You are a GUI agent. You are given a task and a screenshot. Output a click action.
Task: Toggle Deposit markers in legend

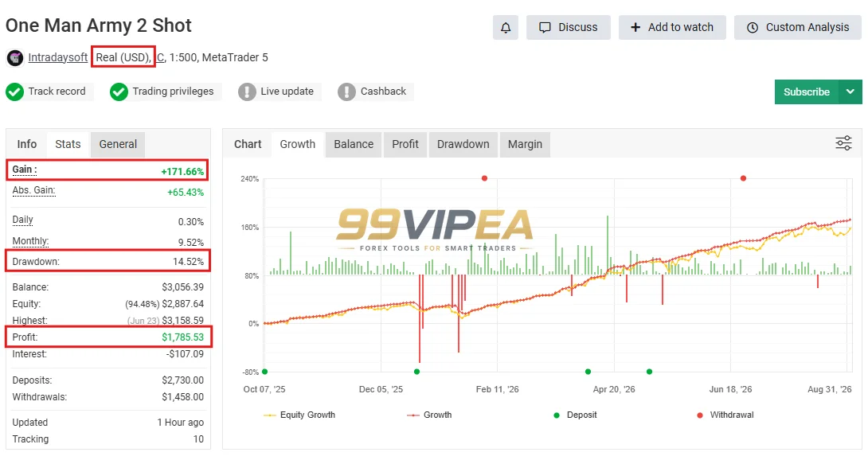(x=575, y=415)
